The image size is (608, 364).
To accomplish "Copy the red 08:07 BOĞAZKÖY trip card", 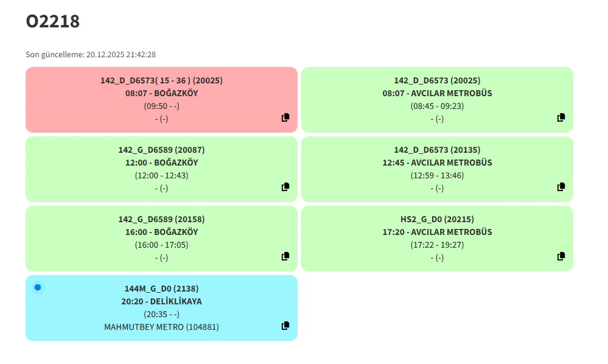I will [285, 117].
